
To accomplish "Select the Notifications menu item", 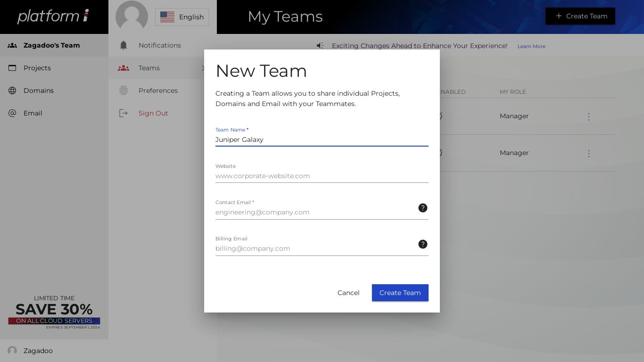I will tap(160, 45).
